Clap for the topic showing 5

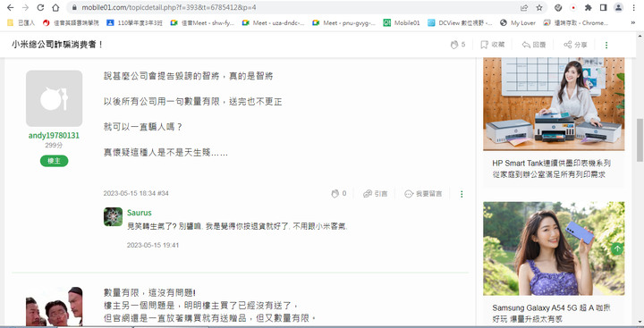(x=458, y=45)
